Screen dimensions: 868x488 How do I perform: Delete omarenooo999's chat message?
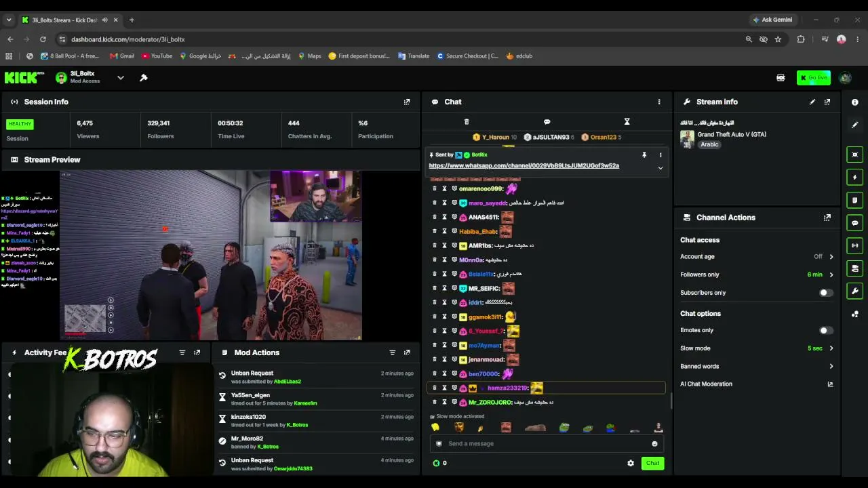tap(435, 188)
